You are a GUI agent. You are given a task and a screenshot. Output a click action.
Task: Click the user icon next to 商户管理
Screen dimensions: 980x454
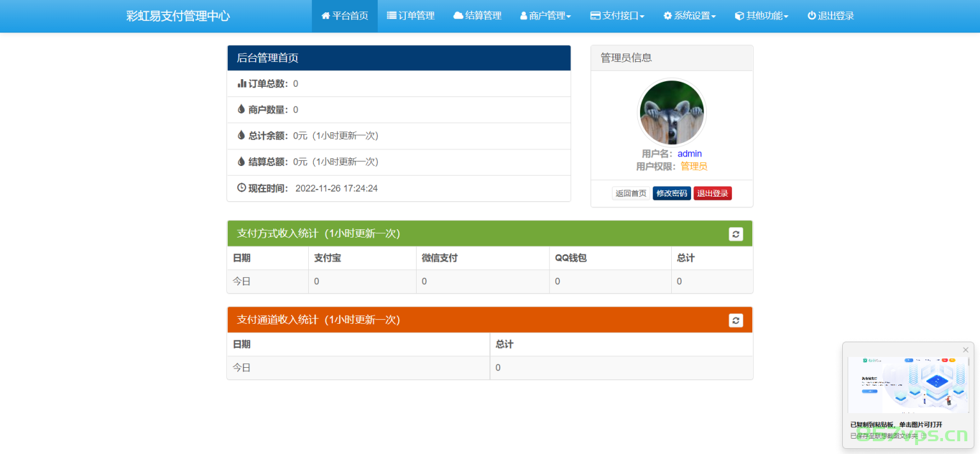tap(524, 16)
